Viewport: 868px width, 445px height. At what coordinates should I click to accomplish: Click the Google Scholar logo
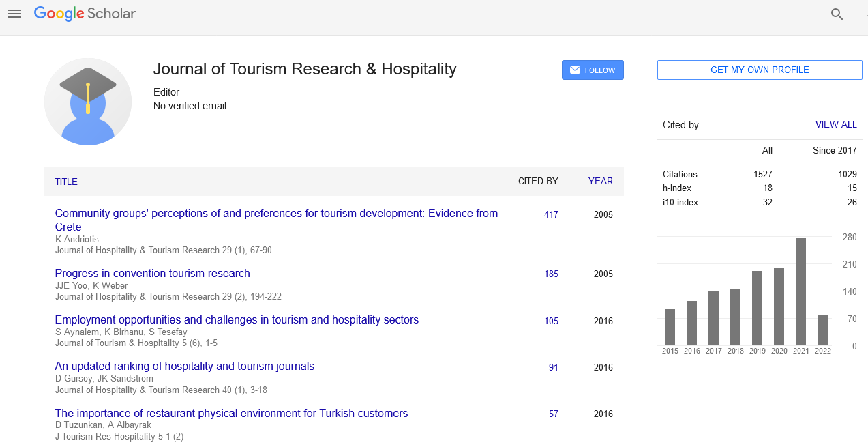click(x=85, y=14)
